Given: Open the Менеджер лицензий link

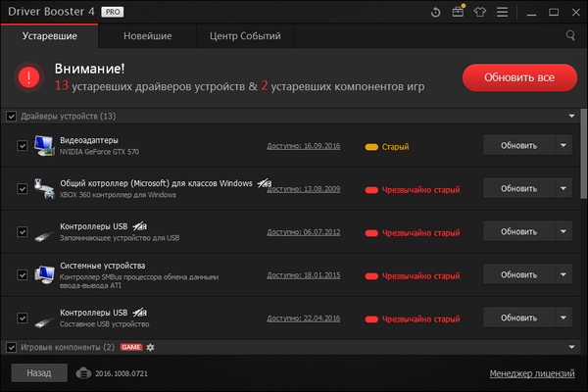Looking at the screenshot, I should point(532,373).
